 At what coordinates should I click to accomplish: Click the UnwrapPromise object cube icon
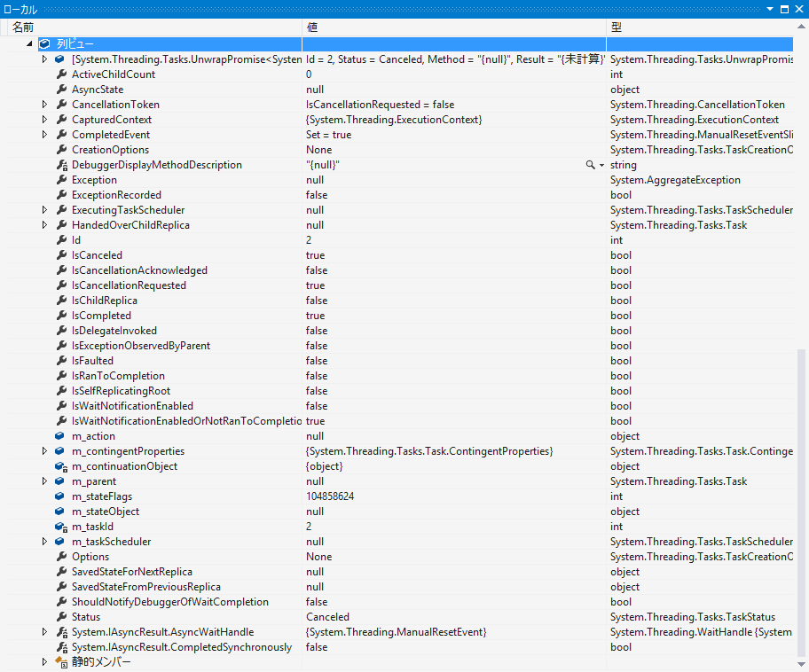59,59
